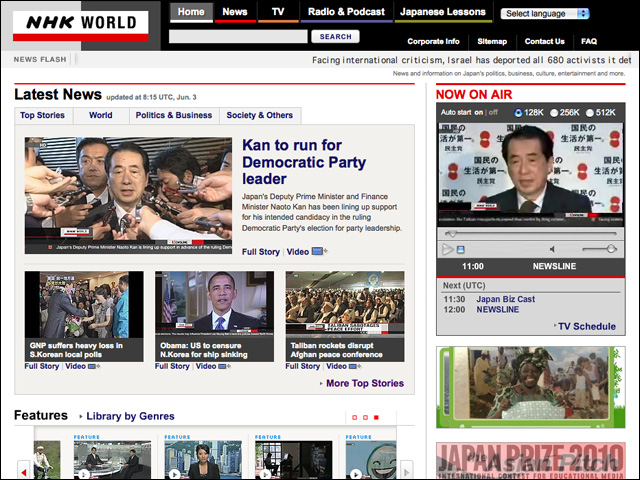Open Kan press scrum main photo
640x480 pixels.
tap(128, 196)
